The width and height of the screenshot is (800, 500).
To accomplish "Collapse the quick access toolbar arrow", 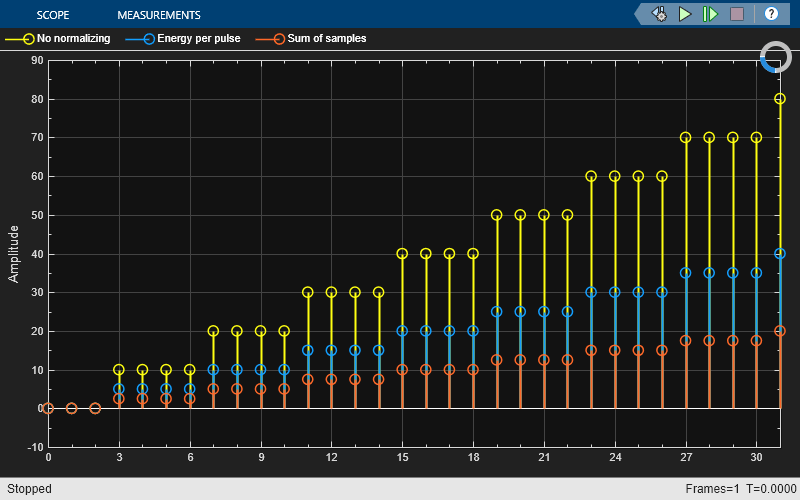I will [639, 14].
